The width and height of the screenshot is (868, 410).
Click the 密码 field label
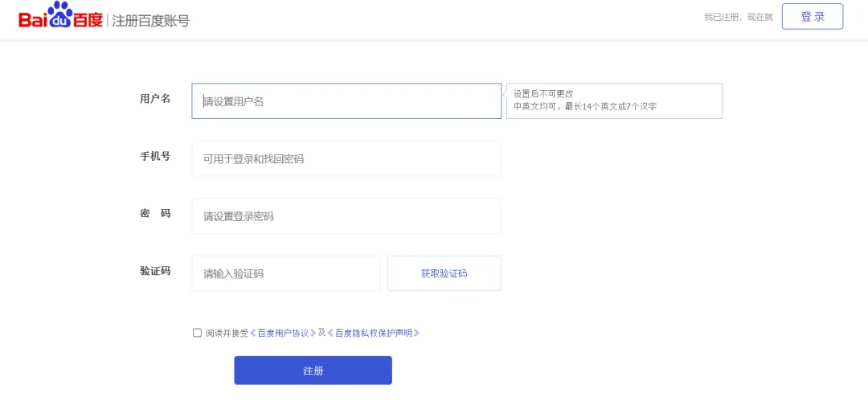pos(155,213)
